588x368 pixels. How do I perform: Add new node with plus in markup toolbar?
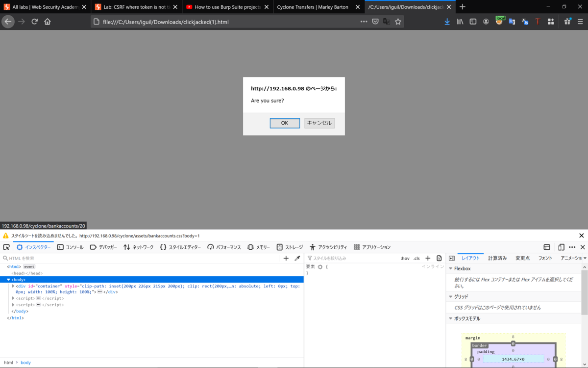(286, 258)
